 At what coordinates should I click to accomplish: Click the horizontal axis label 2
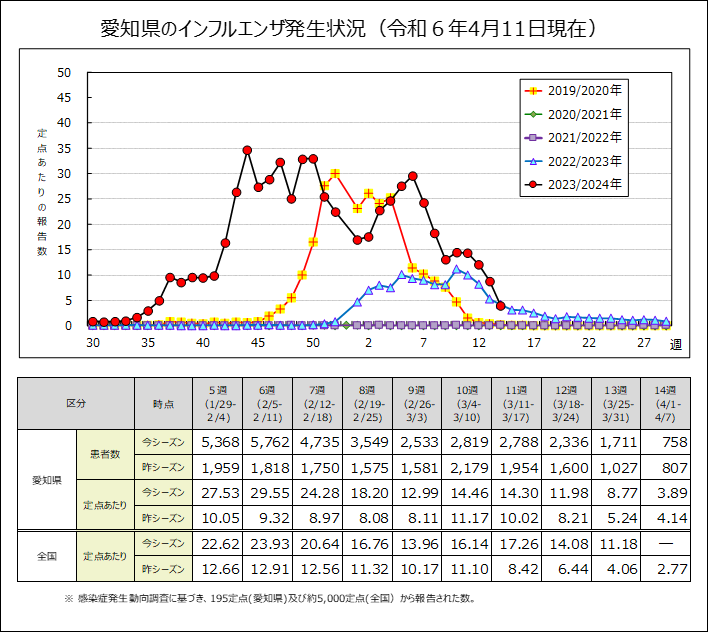click(x=368, y=343)
